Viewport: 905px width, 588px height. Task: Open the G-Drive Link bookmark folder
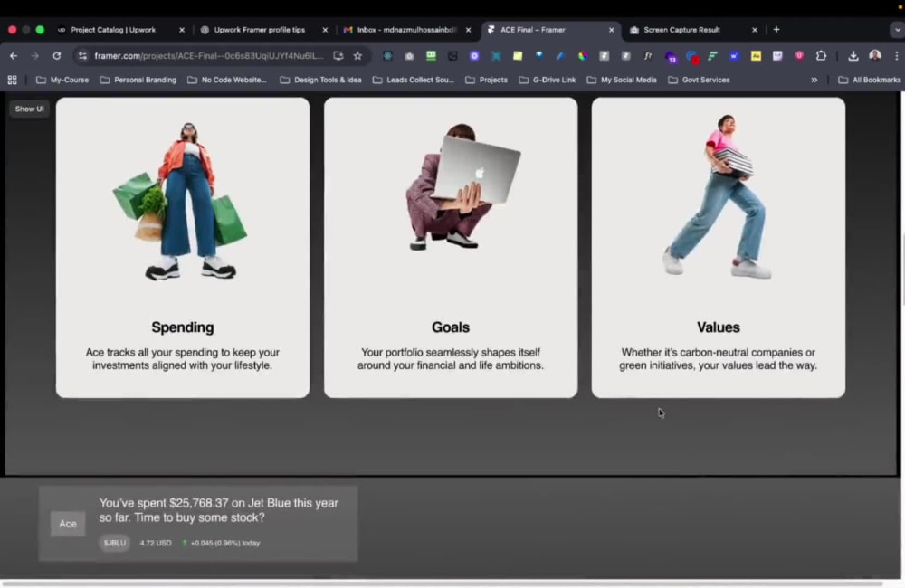(x=548, y=81)
